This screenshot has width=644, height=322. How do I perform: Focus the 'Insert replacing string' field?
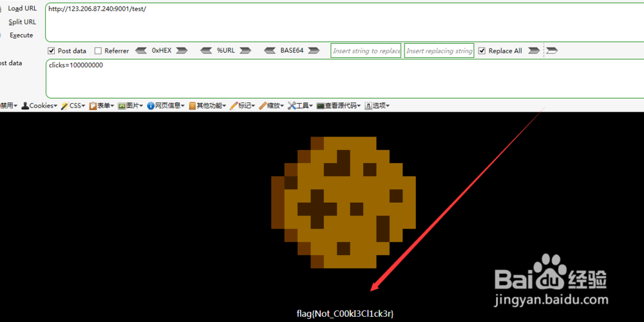(439, 51)
